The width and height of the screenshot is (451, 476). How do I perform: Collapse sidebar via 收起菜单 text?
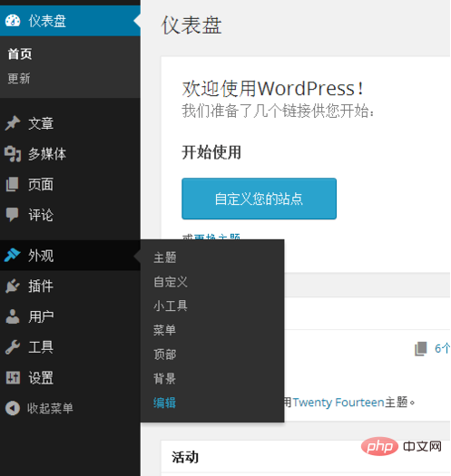pyautogui.click(x=50, y=408)
